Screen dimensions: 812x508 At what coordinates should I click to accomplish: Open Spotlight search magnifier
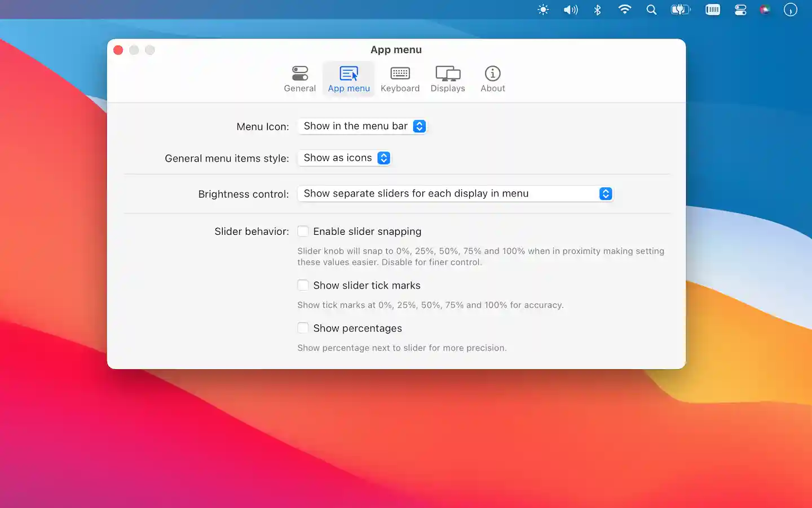(651, 10)
